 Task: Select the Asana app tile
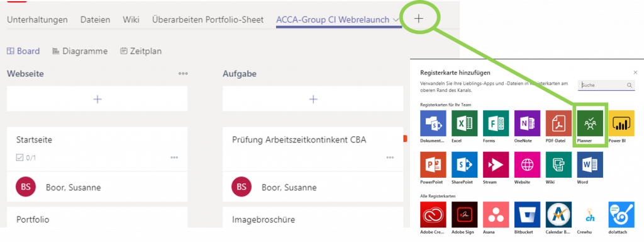[496, 214]
